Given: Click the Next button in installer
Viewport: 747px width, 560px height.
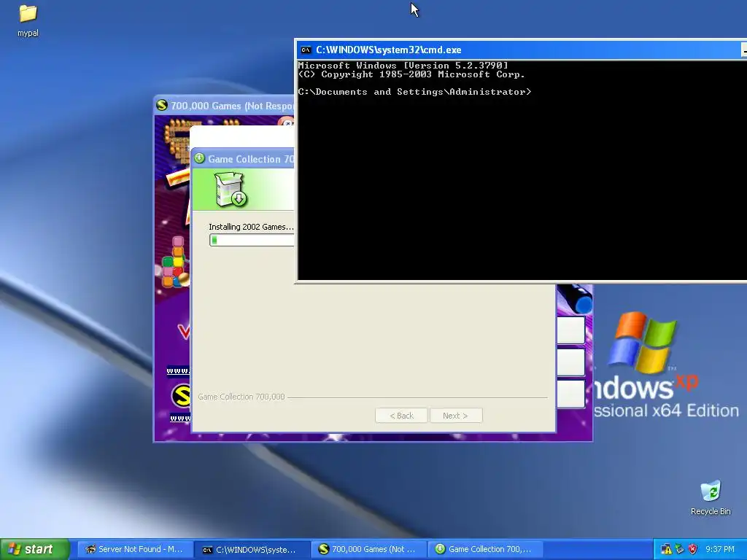Looking at the screenshot, I should pos(456,415).
